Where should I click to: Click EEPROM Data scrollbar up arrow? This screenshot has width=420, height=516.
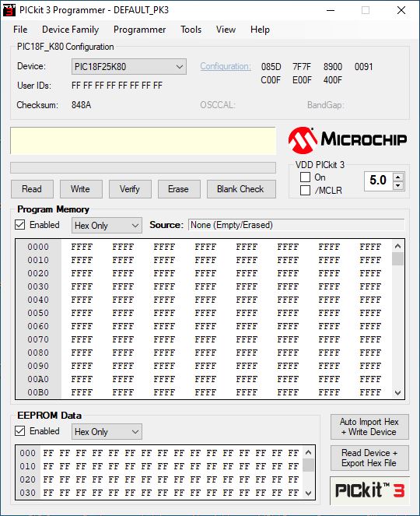pyautogui.click(x=308, y=452)
